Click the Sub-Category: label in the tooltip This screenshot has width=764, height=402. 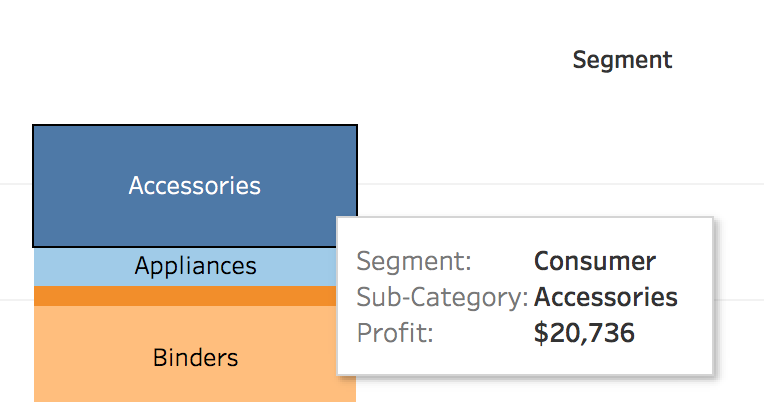click(442, 297)
